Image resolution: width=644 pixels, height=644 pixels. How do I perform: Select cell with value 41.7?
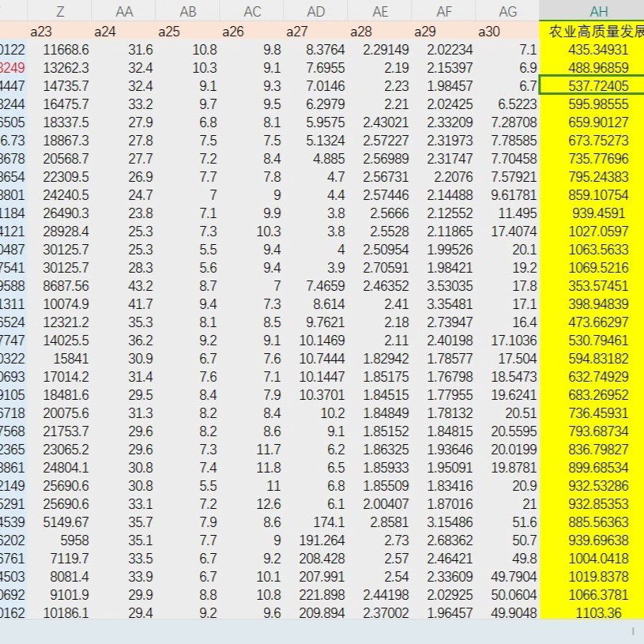[x=124, y=304]
